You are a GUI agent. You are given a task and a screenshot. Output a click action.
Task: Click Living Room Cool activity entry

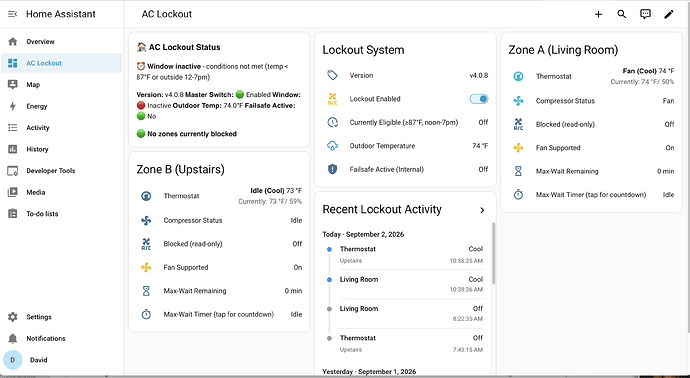pyautogui.click(x=411, y=284)
